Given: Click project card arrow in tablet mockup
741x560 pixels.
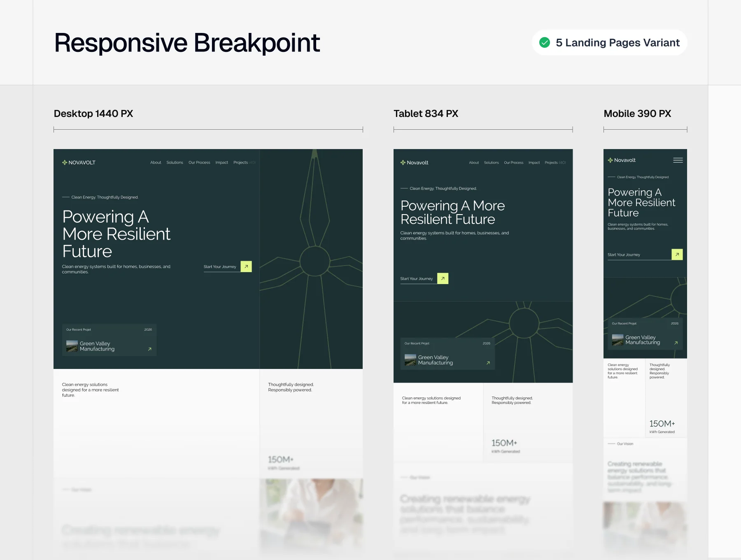Looking at the screenshot, I should pos(488,363).
